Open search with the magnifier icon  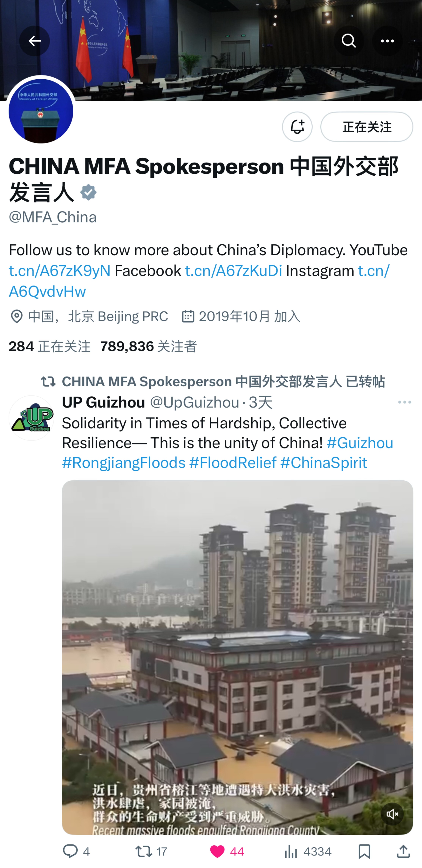click(x=349, y=41)
